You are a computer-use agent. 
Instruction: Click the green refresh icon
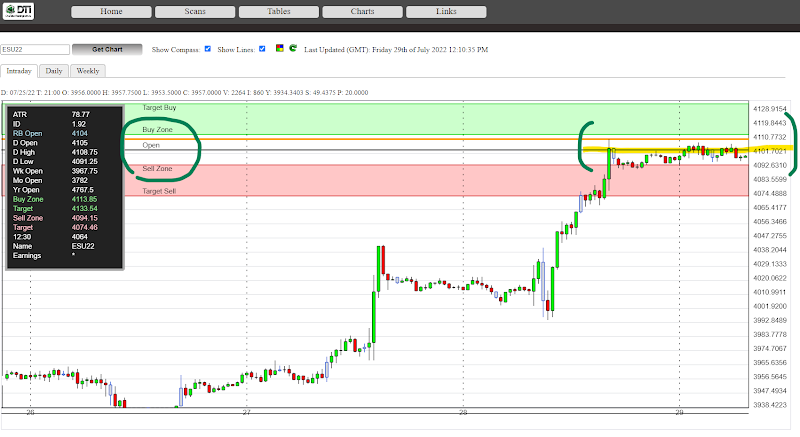tap(291, 48)
